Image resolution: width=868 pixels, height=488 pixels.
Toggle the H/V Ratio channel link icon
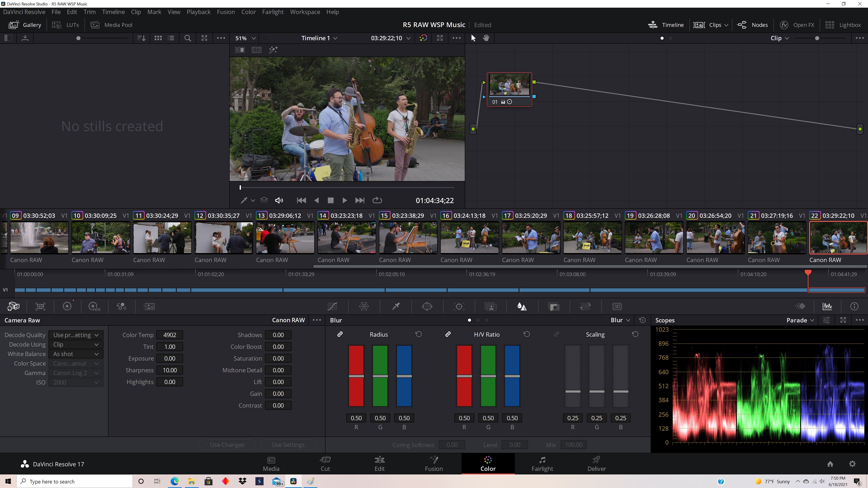pyautogui.click(x=448, y=334)
